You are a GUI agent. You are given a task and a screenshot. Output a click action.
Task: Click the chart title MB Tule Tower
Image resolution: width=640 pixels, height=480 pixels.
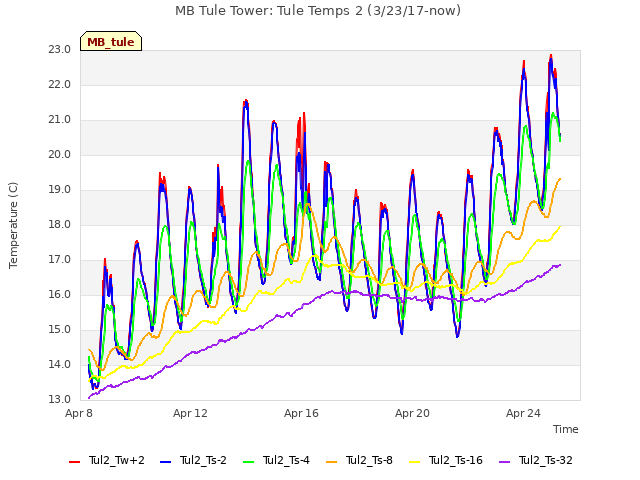click(x=318, y=11)
